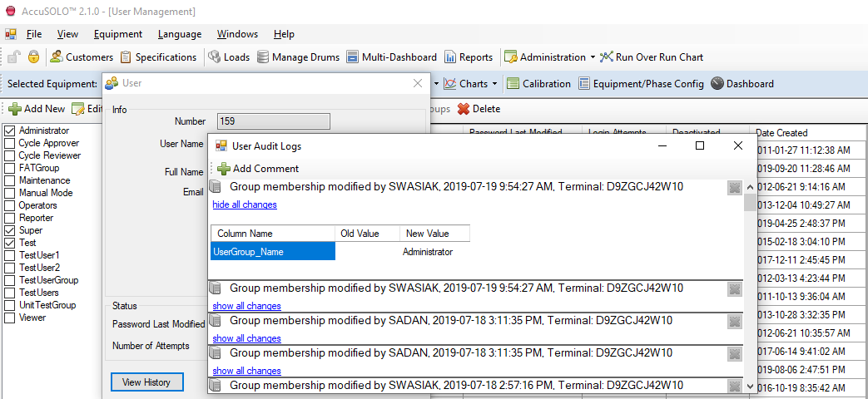
Task: Open the Language menu
Action: 179,34
